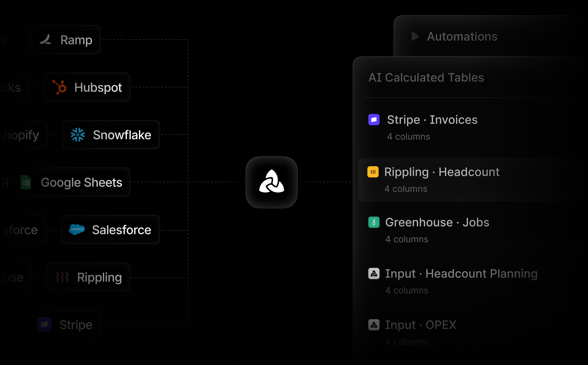Screen dimensions: 588x365
Task: Click the Stripe integration button at bottom
Action: pos(64,324)
